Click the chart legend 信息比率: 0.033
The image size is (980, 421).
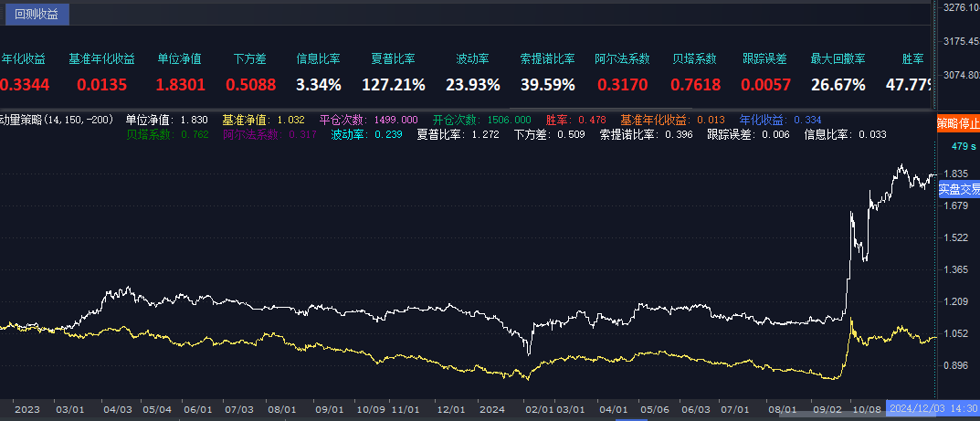(845, 134)
